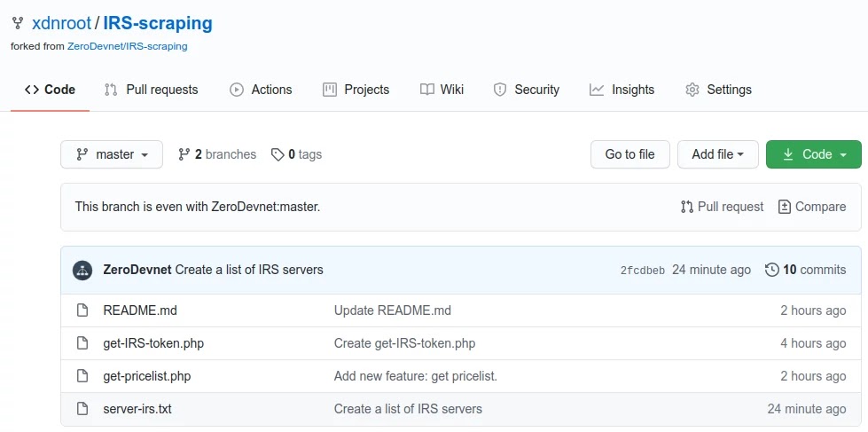Go to the Actions tab
The width and height of the screenshot is (868, 432).
(261, 90)
